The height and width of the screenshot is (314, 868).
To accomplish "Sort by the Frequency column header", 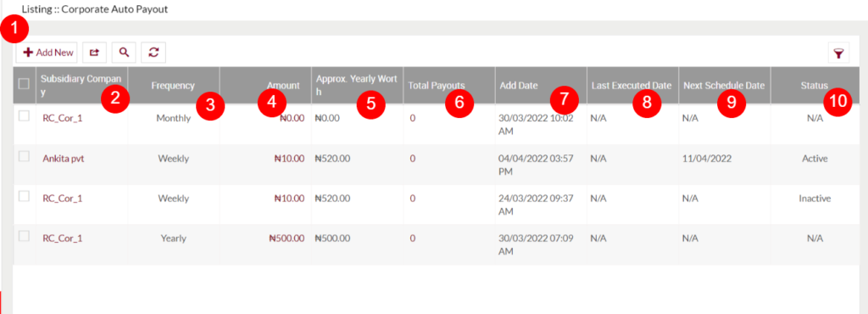I will coord(173,85).
